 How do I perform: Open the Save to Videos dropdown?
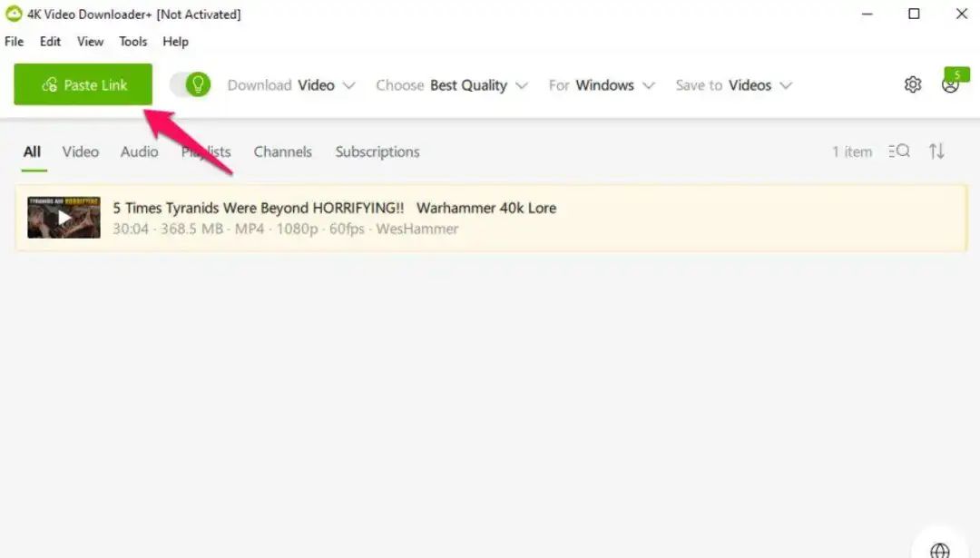pyautogui.click(x=734, y=85)
